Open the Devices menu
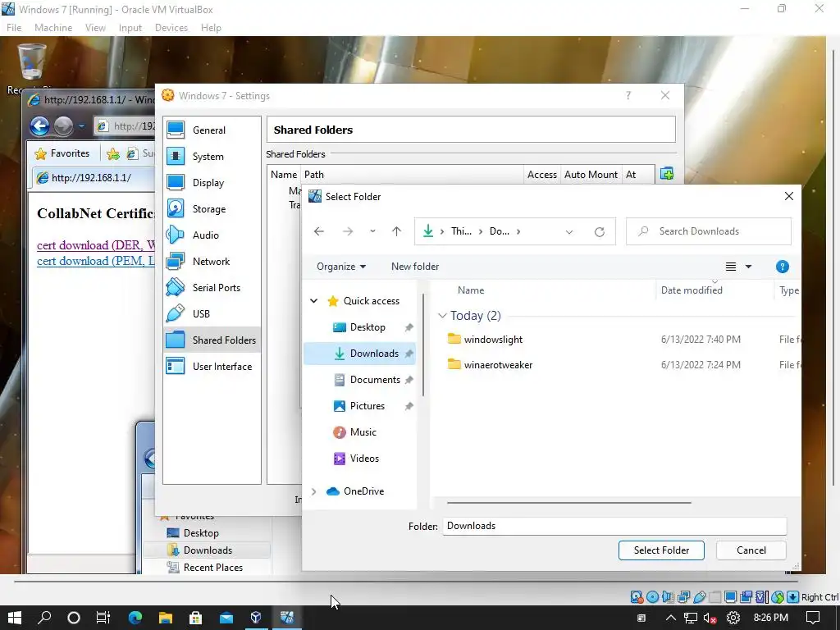The height and width of the screenshot is (630, 840). pos(171,28)
